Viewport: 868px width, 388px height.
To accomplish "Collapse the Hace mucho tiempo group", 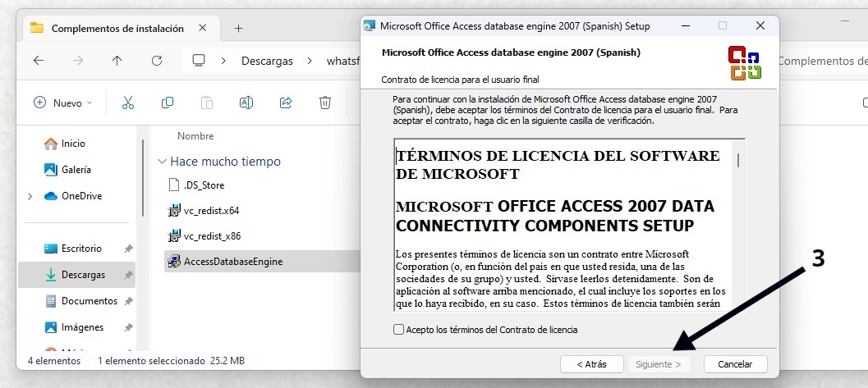I will [162, 162].
